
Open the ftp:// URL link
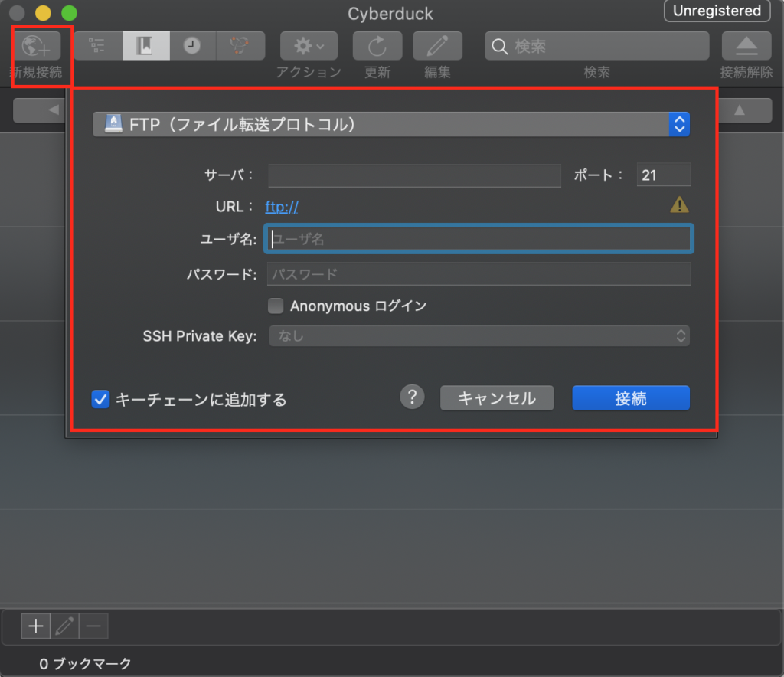point(282,207)
